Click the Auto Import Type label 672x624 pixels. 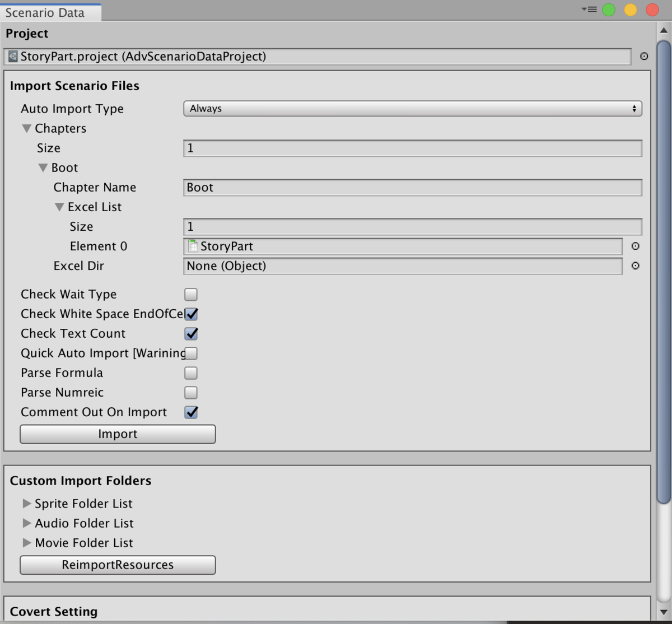click(x=72, y=109)
